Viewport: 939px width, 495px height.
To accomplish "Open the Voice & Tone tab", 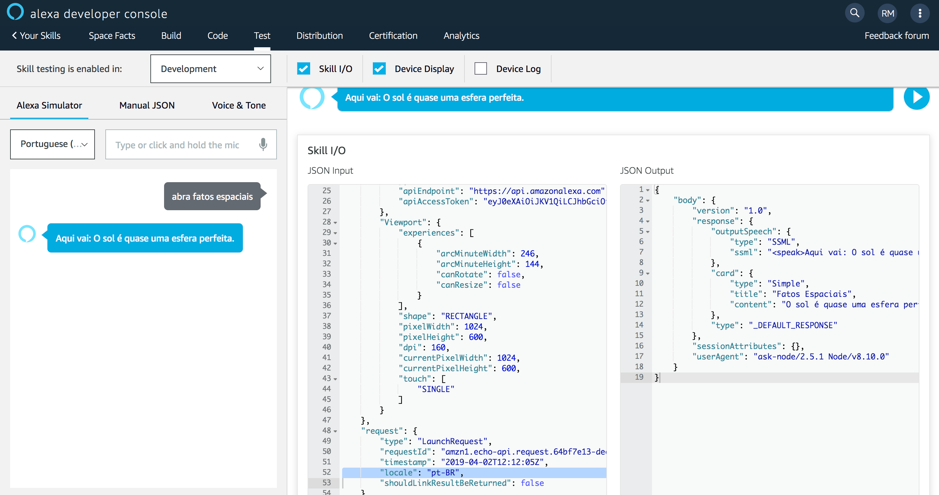I will click(239, 105).
